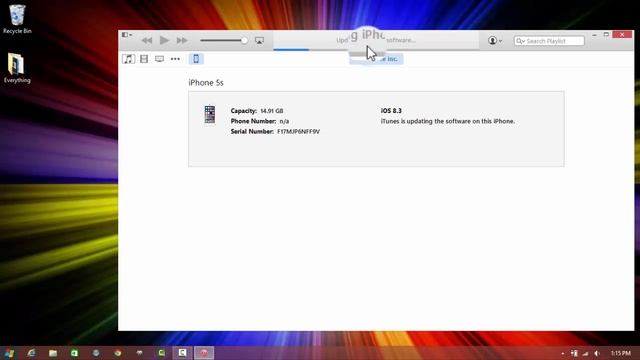Maximize the iTunes window

click(606, 35)
